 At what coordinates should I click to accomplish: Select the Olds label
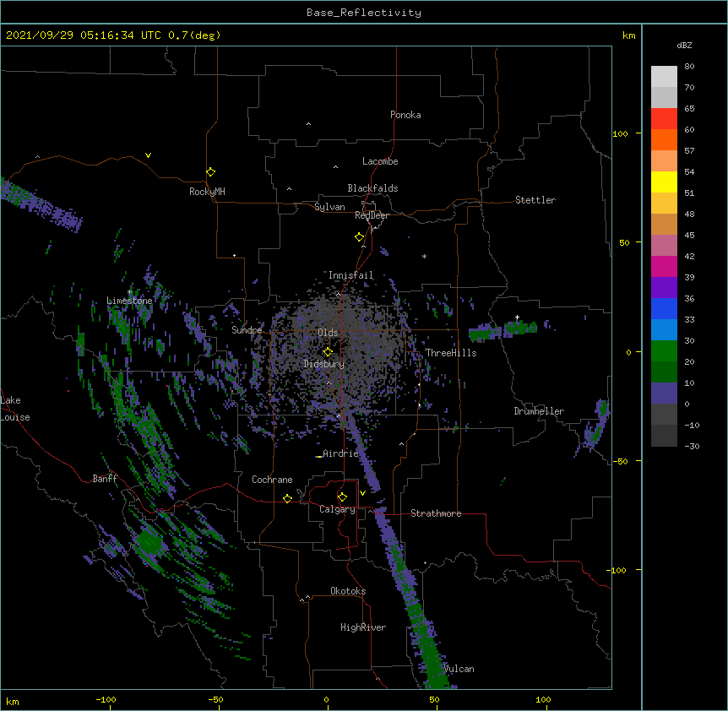[x=328, y=333]
